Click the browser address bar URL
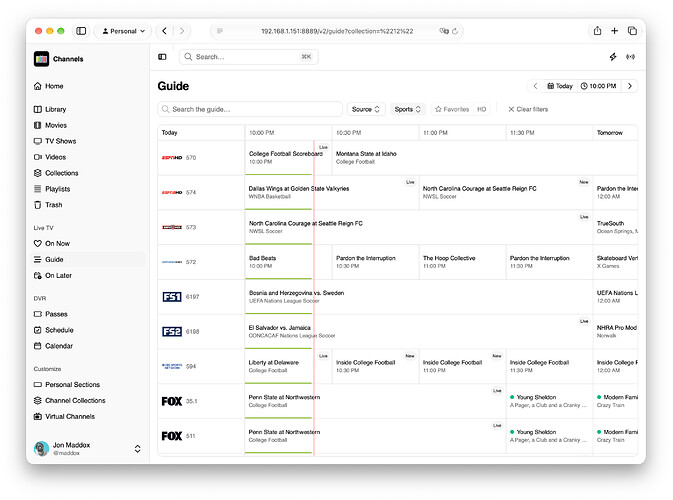673x500 pixels. [337, 31]
